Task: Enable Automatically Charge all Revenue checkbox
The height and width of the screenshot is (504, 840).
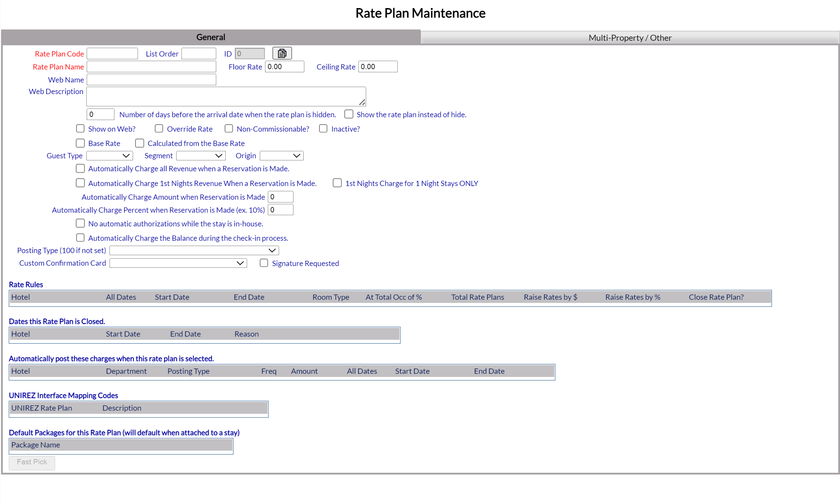Action: point(80,168)
